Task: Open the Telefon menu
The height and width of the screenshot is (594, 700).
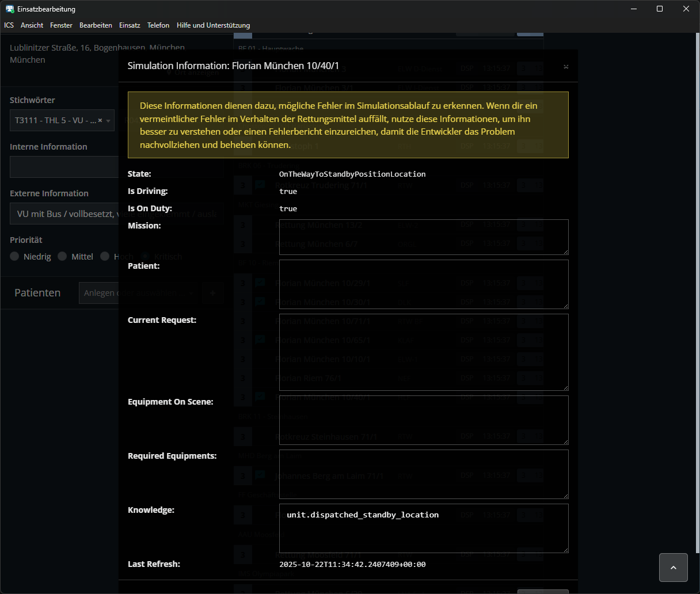Action: coord(158,25)
